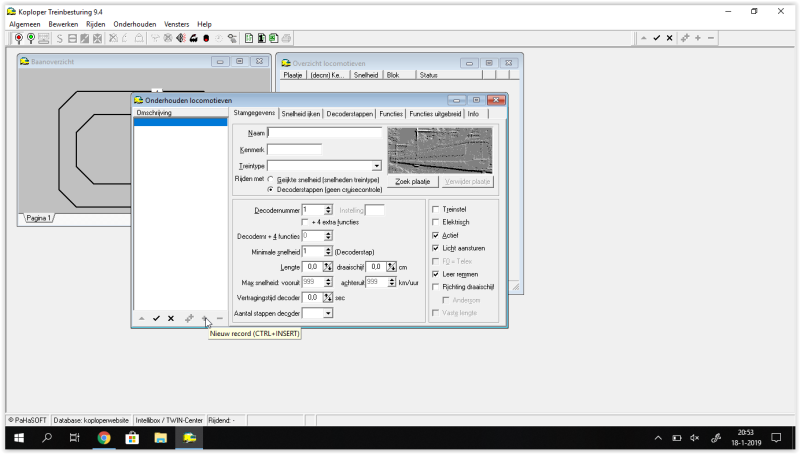Image resolution: width=800 pixels, height=454 pixels.
Task: Click the X cancel icon in locomotive dialog
Action: 171,318
